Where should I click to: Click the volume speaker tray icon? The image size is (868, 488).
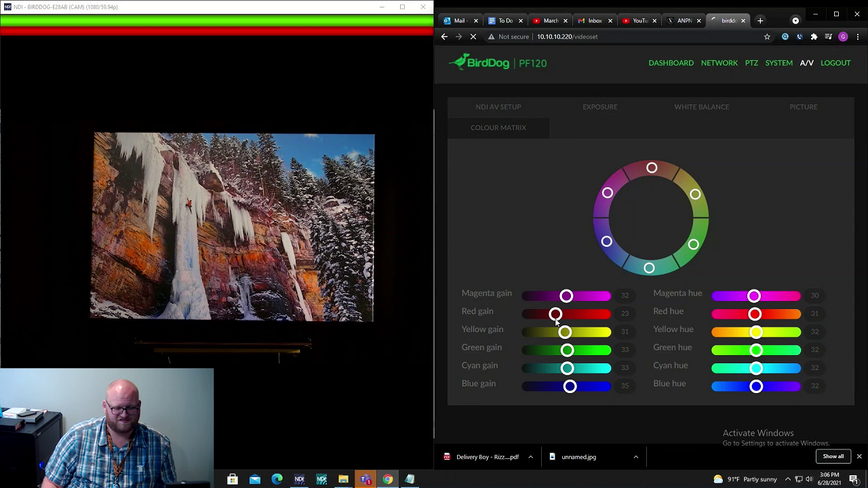point(809,479)
